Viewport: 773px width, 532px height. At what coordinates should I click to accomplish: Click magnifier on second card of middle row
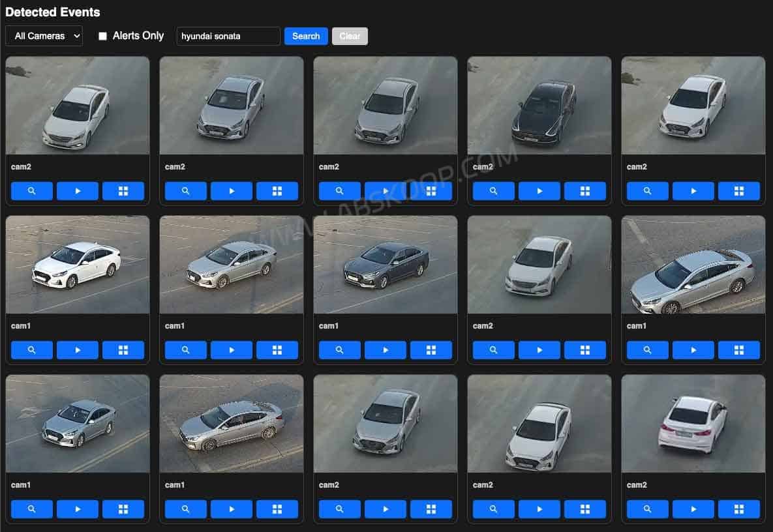(x=185, y=349)
